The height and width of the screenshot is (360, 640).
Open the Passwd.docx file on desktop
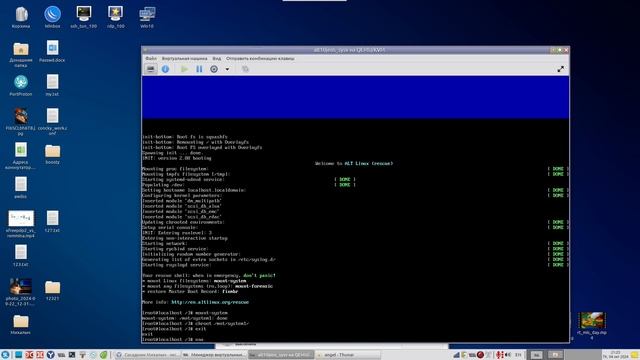[52, 51]
